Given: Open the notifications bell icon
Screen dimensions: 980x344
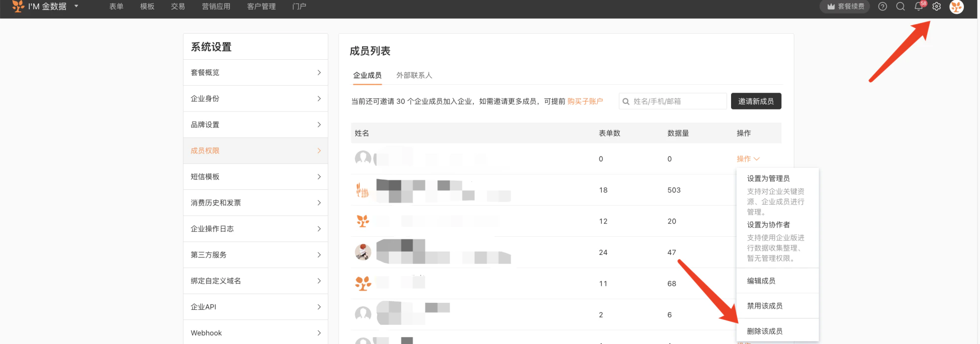Looking at the screenshot, I should [919, 6].
